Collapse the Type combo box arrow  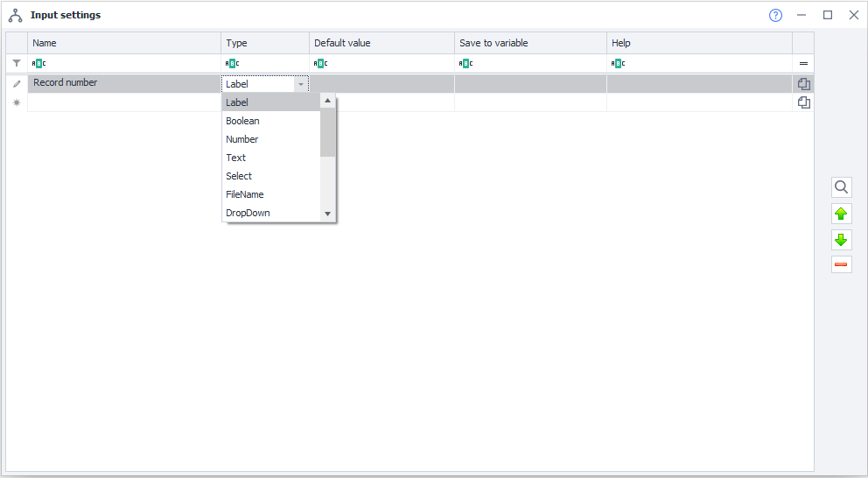click(301, 84)
